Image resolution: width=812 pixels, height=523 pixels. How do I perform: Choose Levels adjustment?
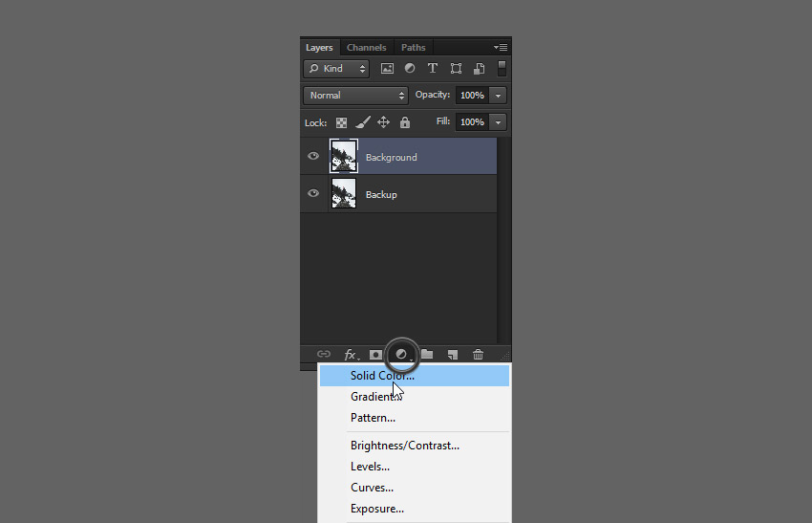click(415, 467)
